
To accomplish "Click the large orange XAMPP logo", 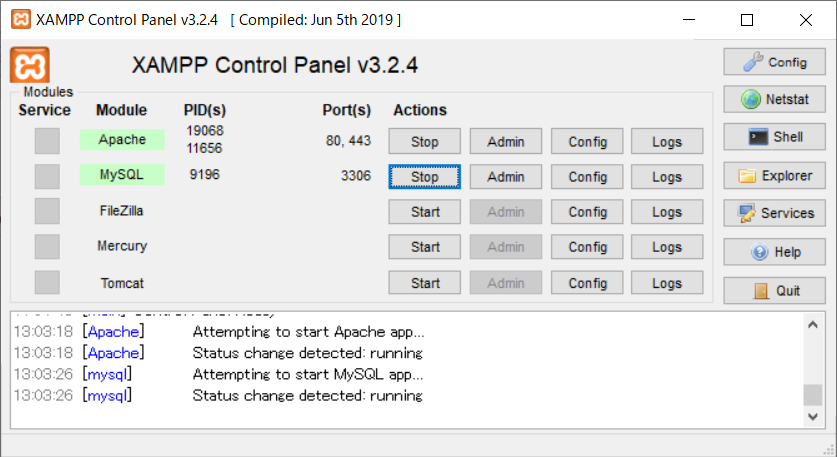I will 30,65.
